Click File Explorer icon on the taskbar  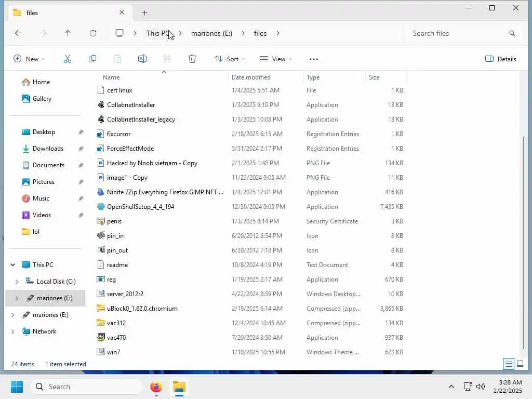(179, 387)
